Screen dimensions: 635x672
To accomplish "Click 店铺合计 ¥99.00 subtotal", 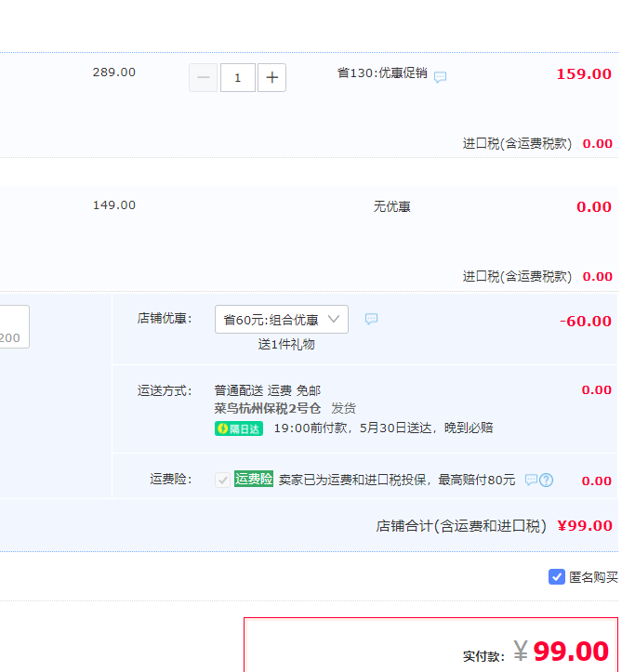I will point(584,526).
